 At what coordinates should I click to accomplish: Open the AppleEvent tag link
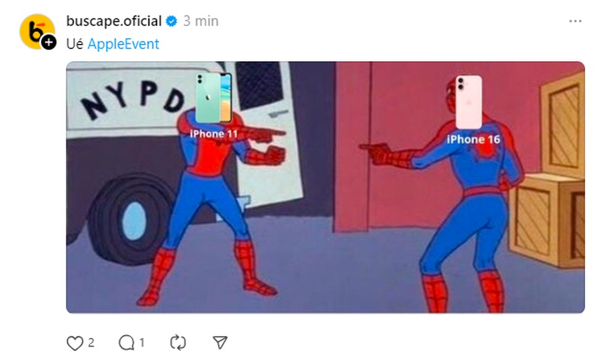124,44
